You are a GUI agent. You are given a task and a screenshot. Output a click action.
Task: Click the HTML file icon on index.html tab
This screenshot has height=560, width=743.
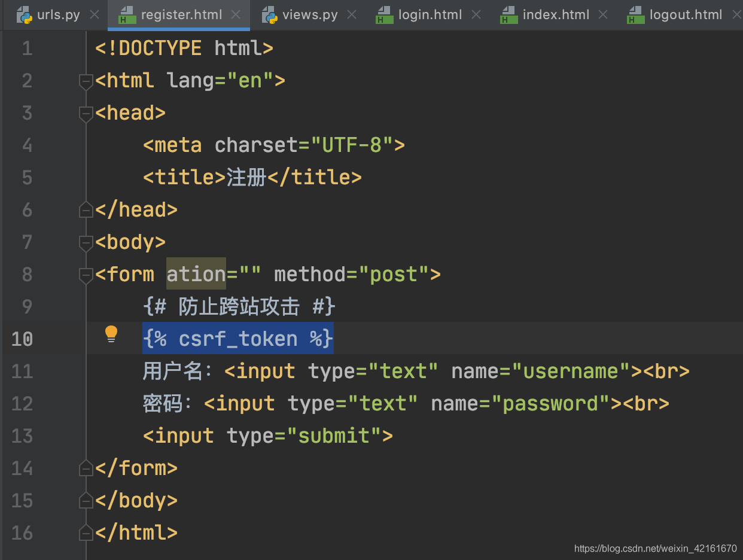click(x=508, y=15)
